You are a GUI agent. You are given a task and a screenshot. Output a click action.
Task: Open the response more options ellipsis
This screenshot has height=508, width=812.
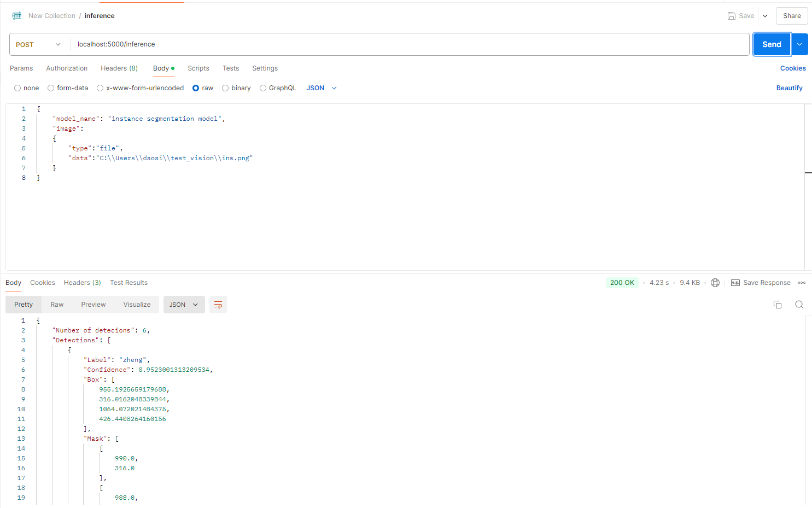tap(802, 283)
